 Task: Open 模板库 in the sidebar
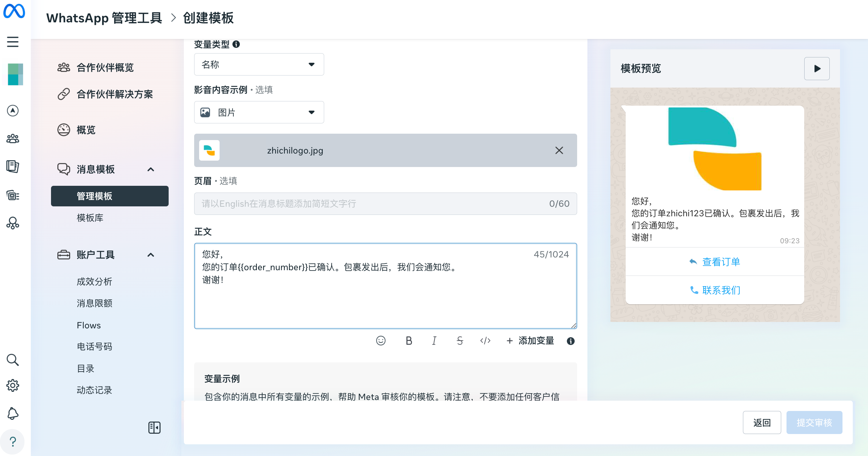90,218
